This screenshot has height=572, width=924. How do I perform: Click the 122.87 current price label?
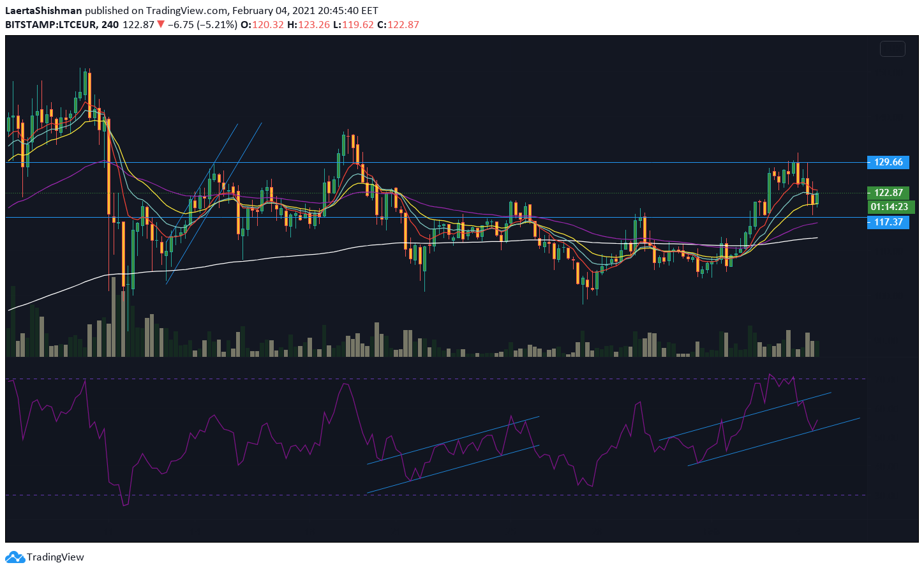(x=888, y=193)
